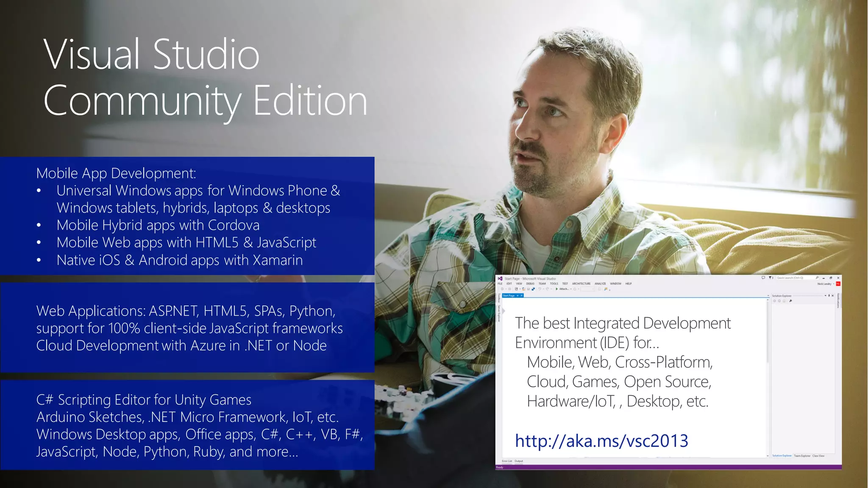Image resolution: width=868 pixels, height=488 pixels.
Task: Click the notifications flag icon
Action: (x=770, y=278)
